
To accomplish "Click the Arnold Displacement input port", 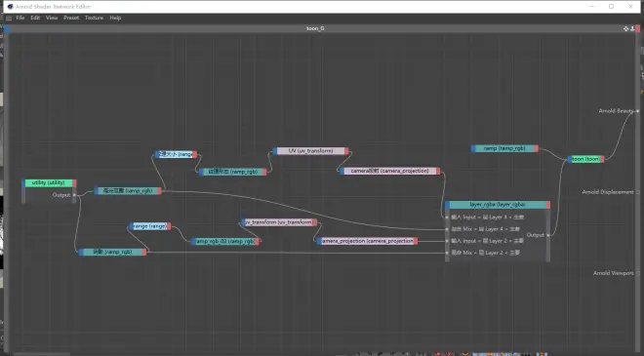I will 637,192.
